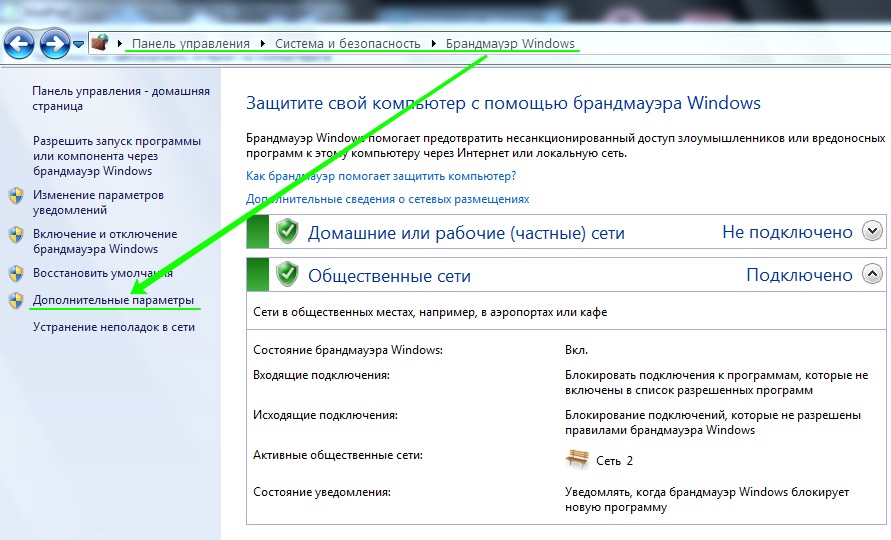The width and height of the screenshot is (891, 540).
Task: Click Восстановить умолчания link
Action: (103, 273)
